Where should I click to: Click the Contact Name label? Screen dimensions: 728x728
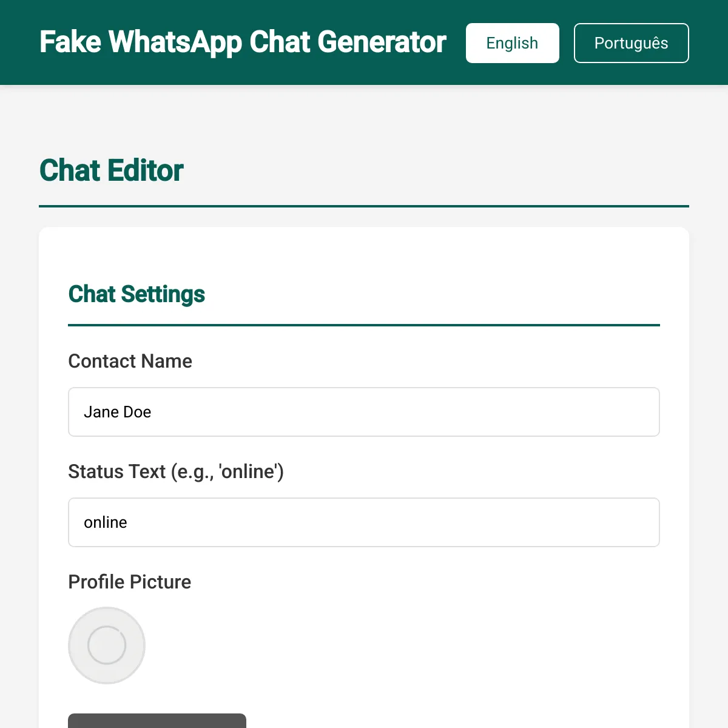(130, 361)
